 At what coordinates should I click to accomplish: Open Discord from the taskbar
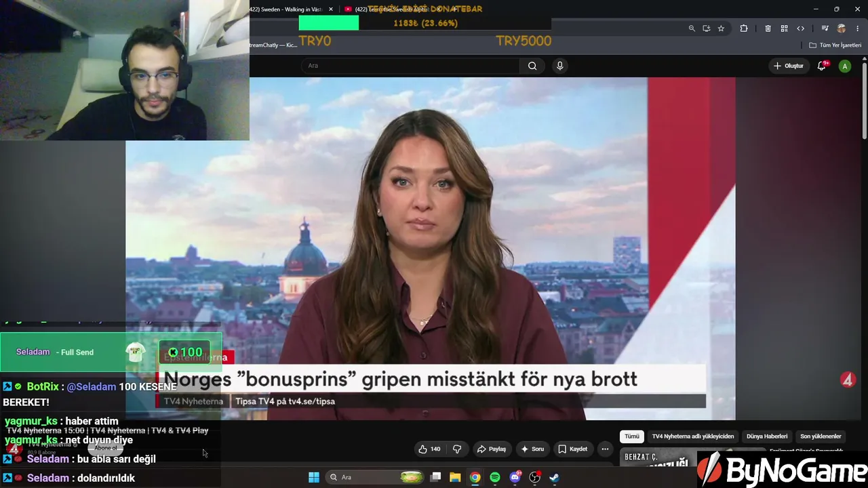click(x=515, y=477)
